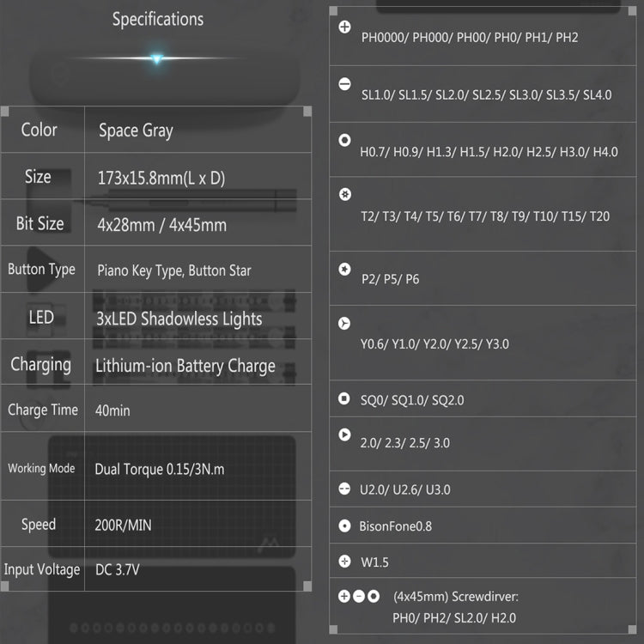Click the Phillips PH bit type icon
Image resolution: width=644 pixels, height=644 pixels.
(x=344, y=27)
